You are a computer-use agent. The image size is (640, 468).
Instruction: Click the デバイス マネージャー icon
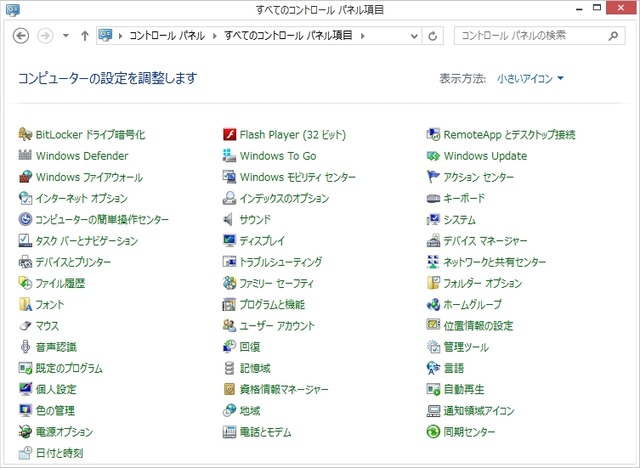pyautogui.click(x=433, y=240)
